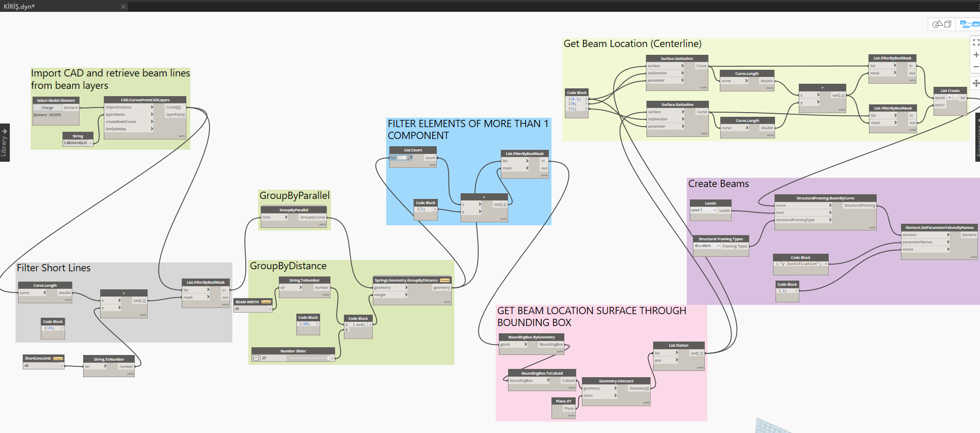Click the layerNames port chevron
The image size is (980, 433).
click(x=152, y=115)
